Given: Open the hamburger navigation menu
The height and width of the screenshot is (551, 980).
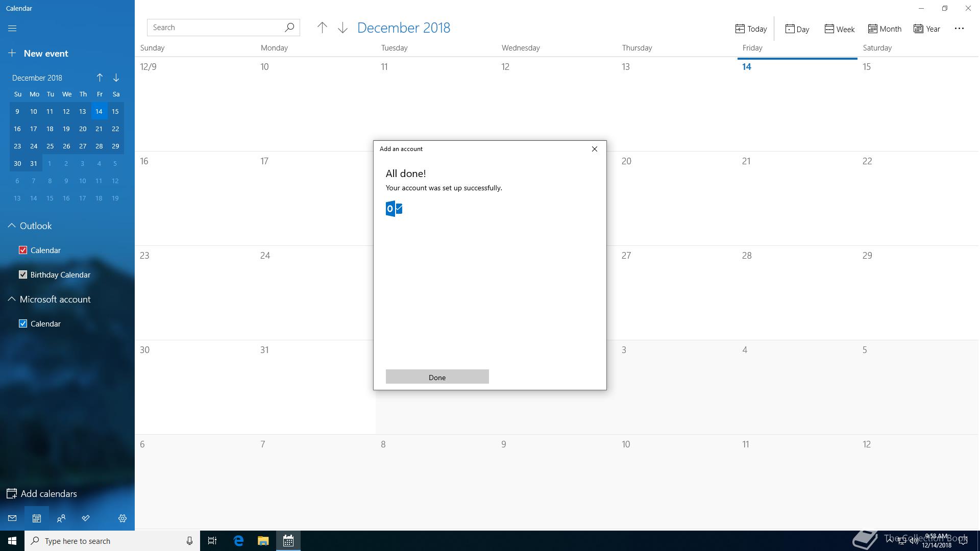Looking at the screenshot, I should click(x=12, y=29).
